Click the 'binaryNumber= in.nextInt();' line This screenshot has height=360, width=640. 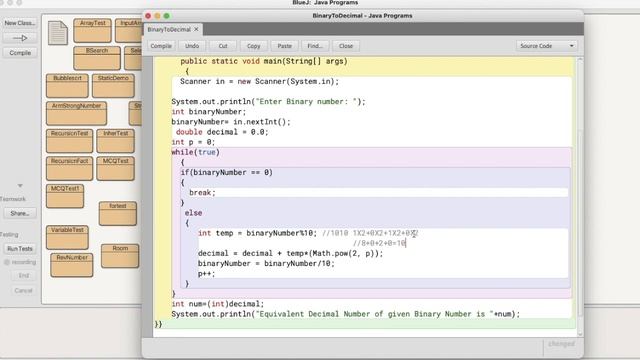(231, 122)
